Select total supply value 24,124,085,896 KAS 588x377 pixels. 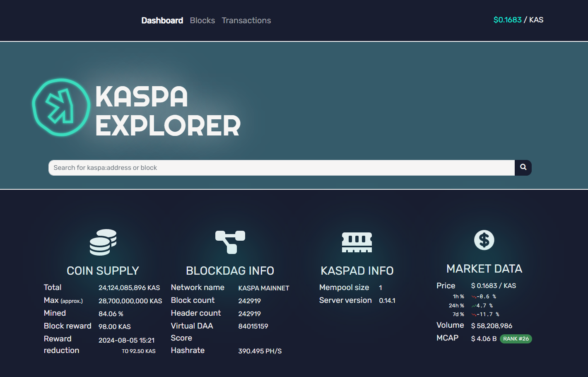[x=129, y=288]
